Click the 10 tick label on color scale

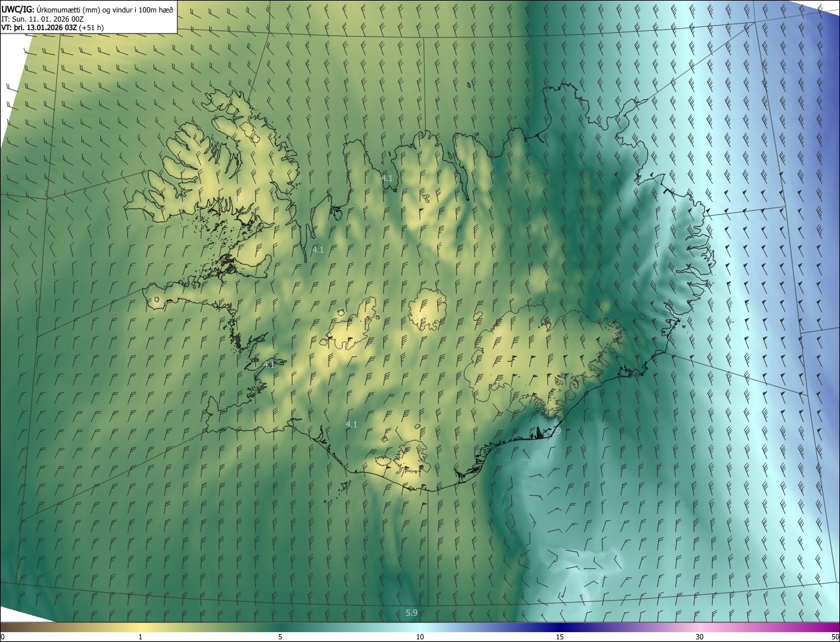420,637
